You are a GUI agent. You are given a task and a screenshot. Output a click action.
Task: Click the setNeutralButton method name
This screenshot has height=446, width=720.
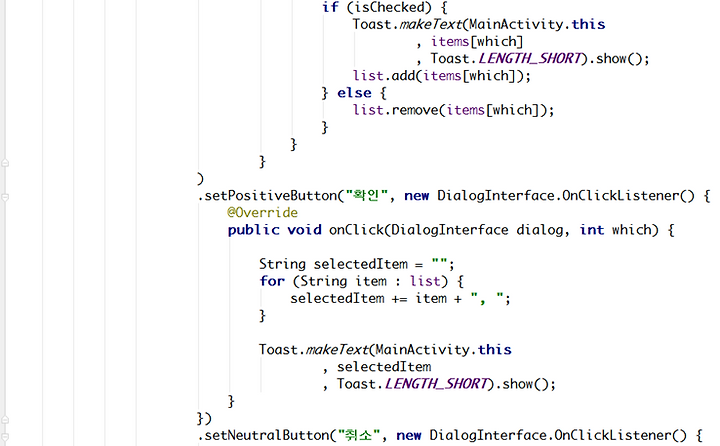coord(267,435)
